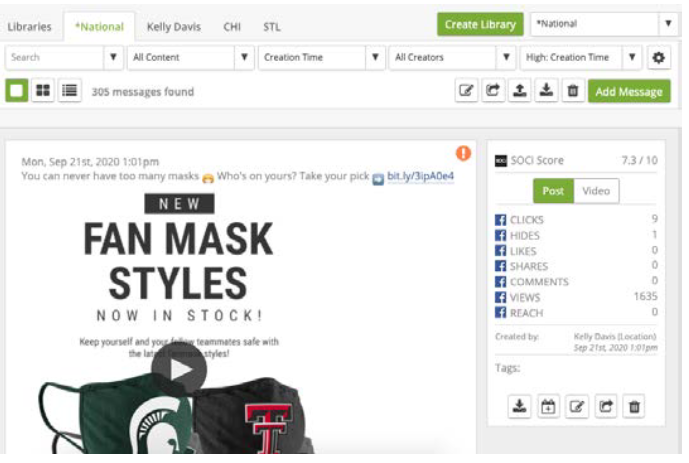
Task: Click the top toolbar download icon
Action: 546,90
